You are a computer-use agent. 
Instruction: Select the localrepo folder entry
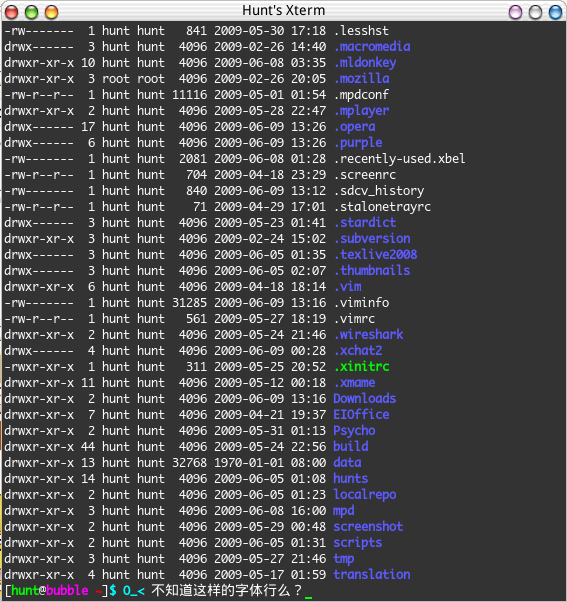tap(364, 494)
